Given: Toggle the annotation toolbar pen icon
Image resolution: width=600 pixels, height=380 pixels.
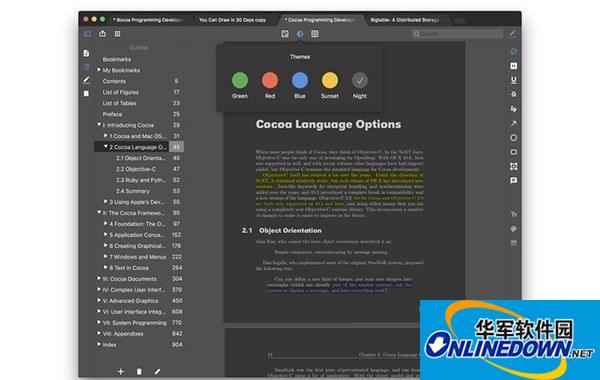Looking at the screenshot, I should [513, 34].
